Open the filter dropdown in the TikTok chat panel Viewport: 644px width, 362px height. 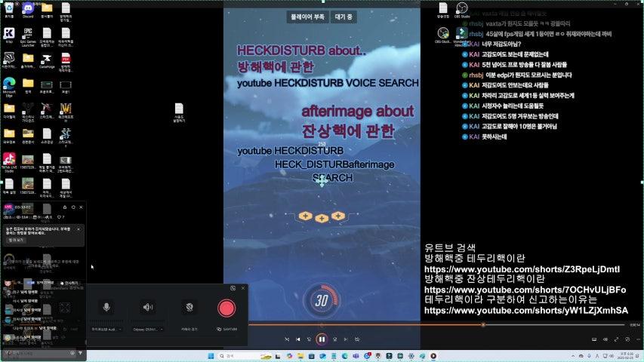click(80, 353)
